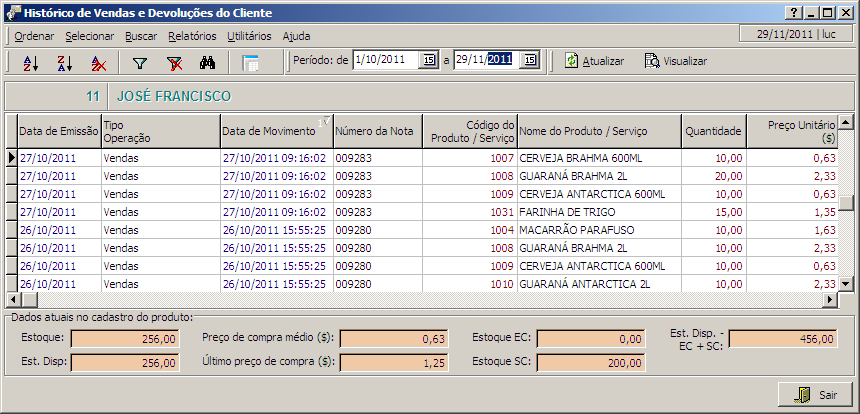Screen dimensions: 860x414
Task: Click the Data de Movimento column header
Action: (x=275, y=131)
